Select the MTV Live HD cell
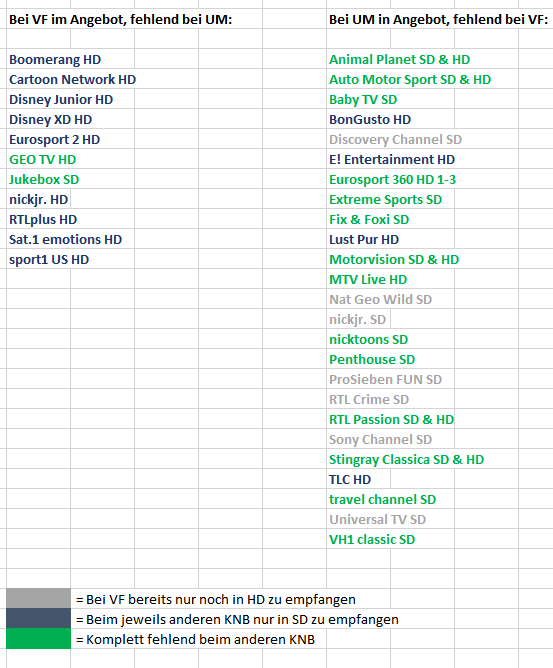Image resolution: width=553 pixels, height=668 pixels. coord(368,280)
